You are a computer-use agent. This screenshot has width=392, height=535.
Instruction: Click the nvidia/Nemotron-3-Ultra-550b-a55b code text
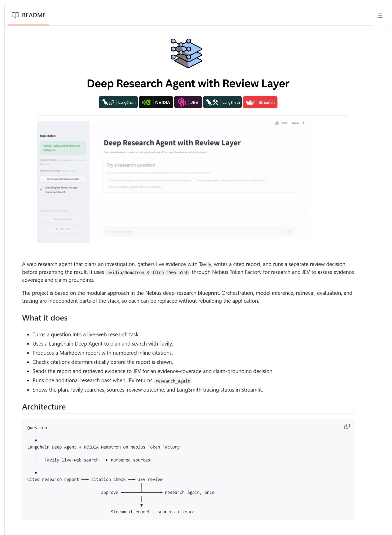point(148,272)
